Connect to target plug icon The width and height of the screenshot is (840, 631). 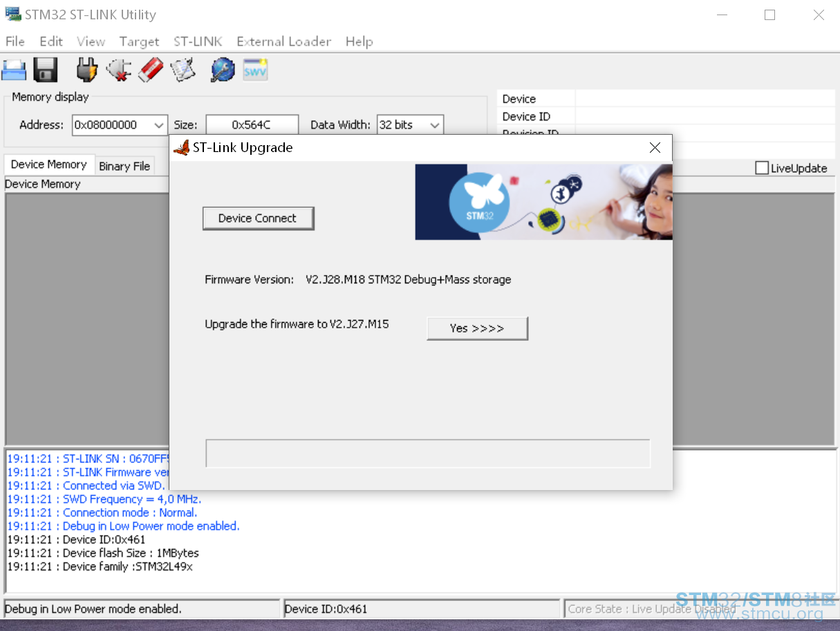[87, 70]
